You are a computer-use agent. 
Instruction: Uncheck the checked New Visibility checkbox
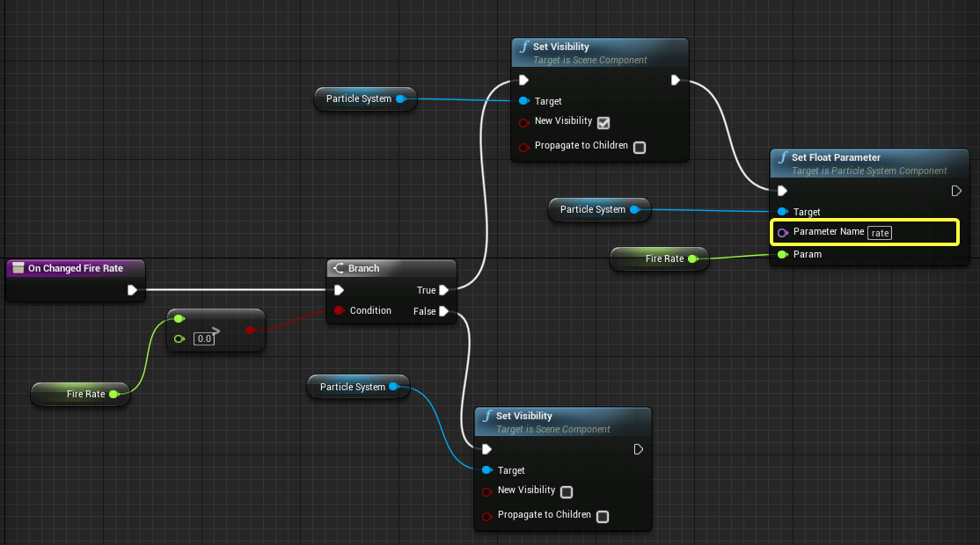[x=603, y=122]
